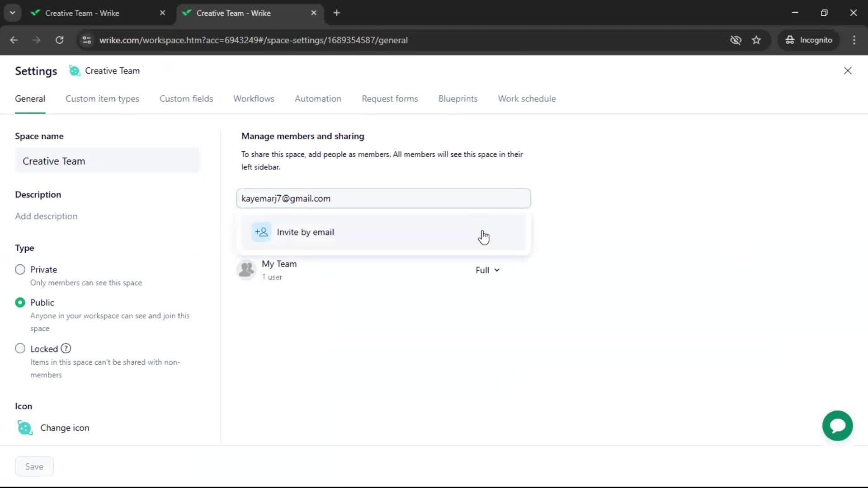Restore down the browser window

(824, 13)
